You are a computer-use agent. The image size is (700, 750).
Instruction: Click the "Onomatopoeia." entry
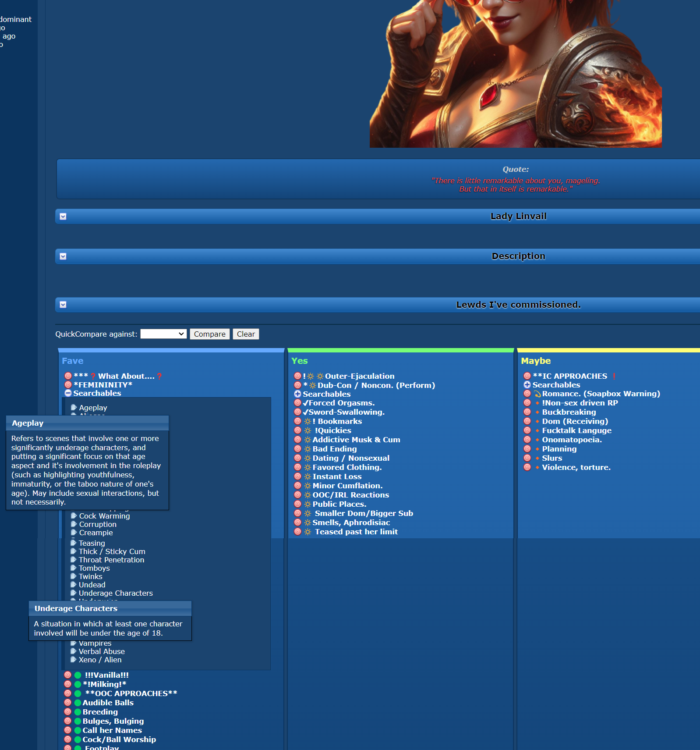[x=572, y=440]
